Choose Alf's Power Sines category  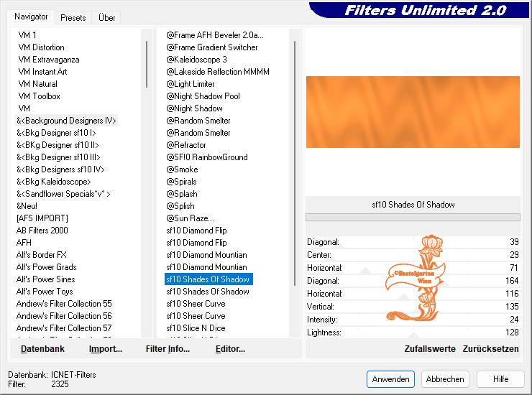point(46,279)
